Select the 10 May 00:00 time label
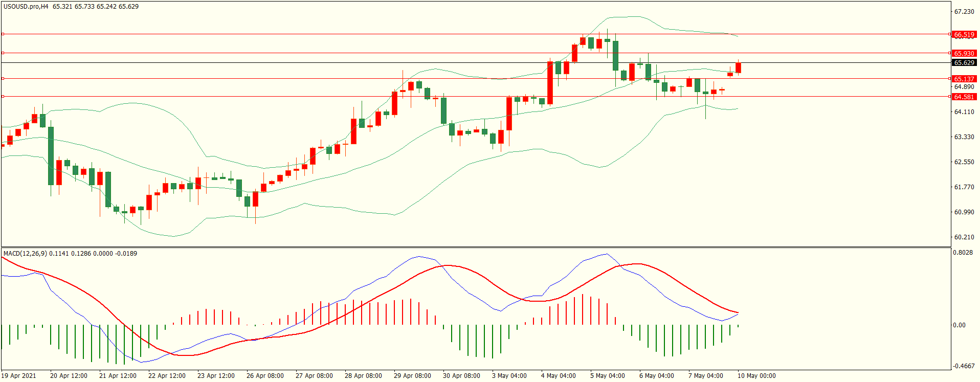The image size is (980, 382). [756, 375]
